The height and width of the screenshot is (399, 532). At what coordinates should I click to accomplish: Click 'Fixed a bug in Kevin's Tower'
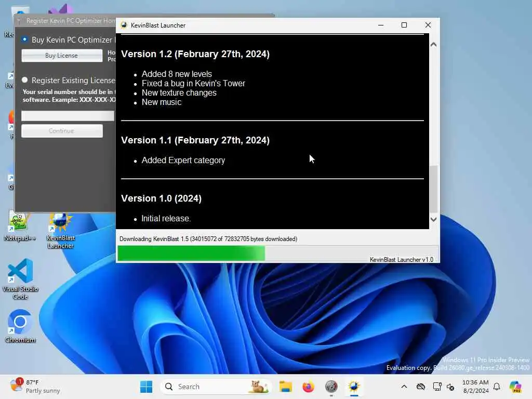[x=193, y=84]
